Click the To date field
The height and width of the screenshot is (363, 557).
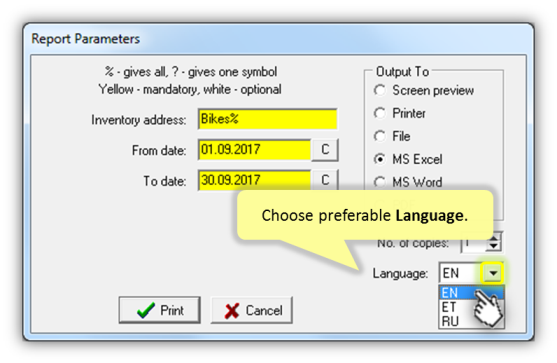coord(254,180)
